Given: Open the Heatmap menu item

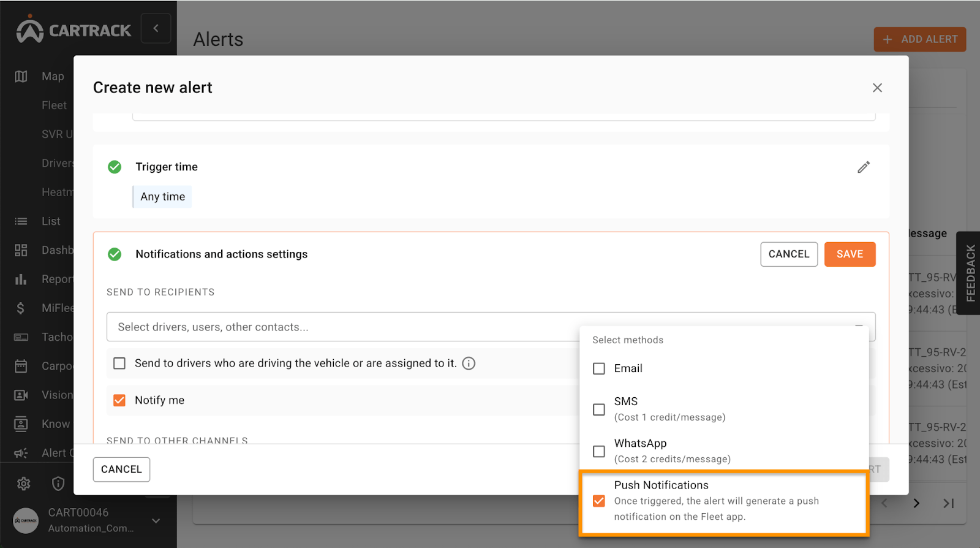Looking at the screenshot, I should tap(57, 192).
